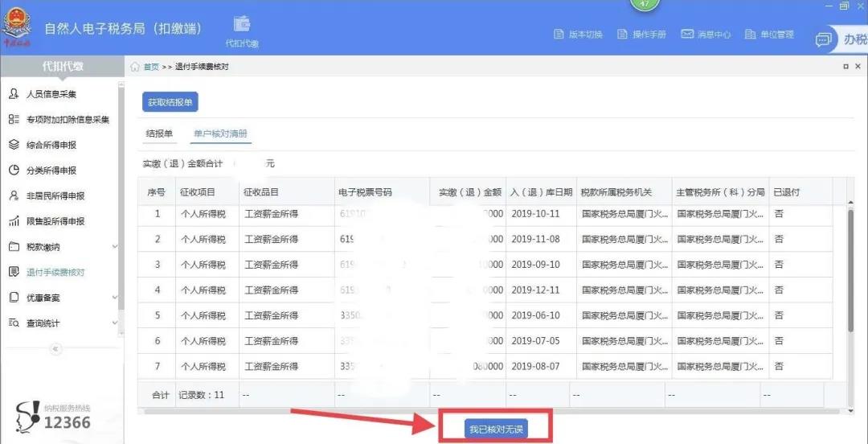The image size is (868, 444).
Task: Select 人员信息采集 in the sidebar
Action: click(x=51, y=94)
